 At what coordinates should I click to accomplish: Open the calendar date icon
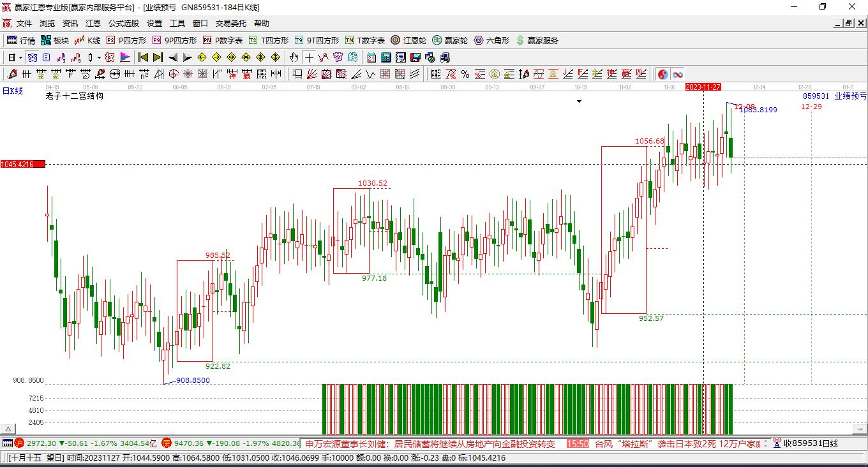371,57
